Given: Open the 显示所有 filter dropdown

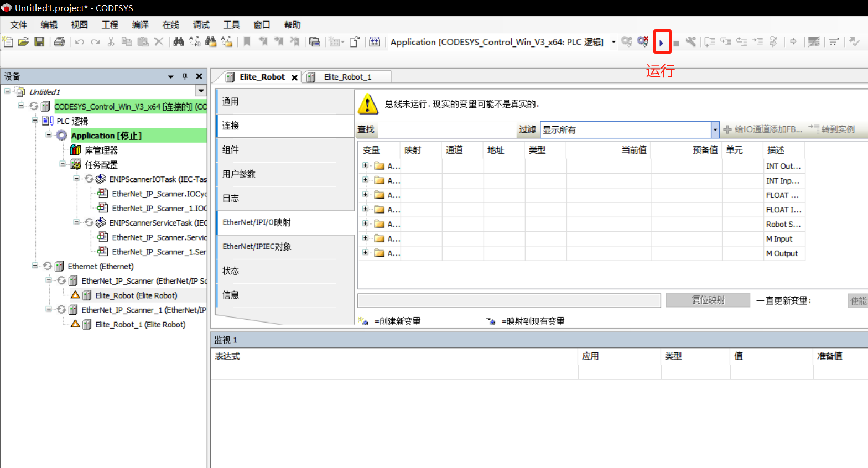Looking at the screenshot, I should (x=715, y=129).
